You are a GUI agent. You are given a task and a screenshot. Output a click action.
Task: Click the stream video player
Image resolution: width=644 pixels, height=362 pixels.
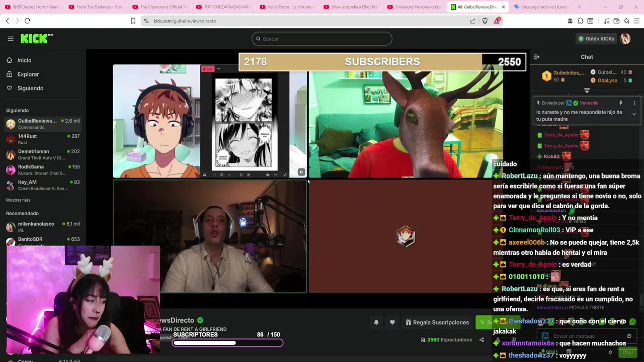click(307, 178)
